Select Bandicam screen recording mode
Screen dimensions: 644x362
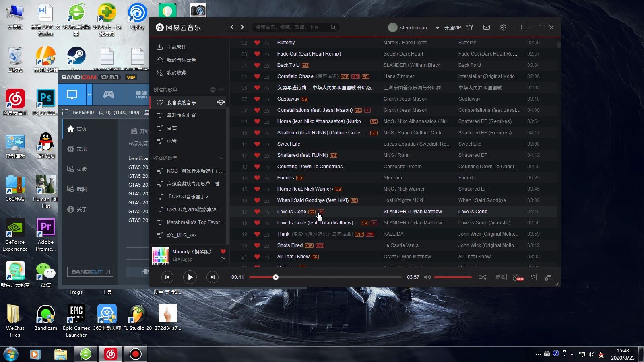coord(72,95)
